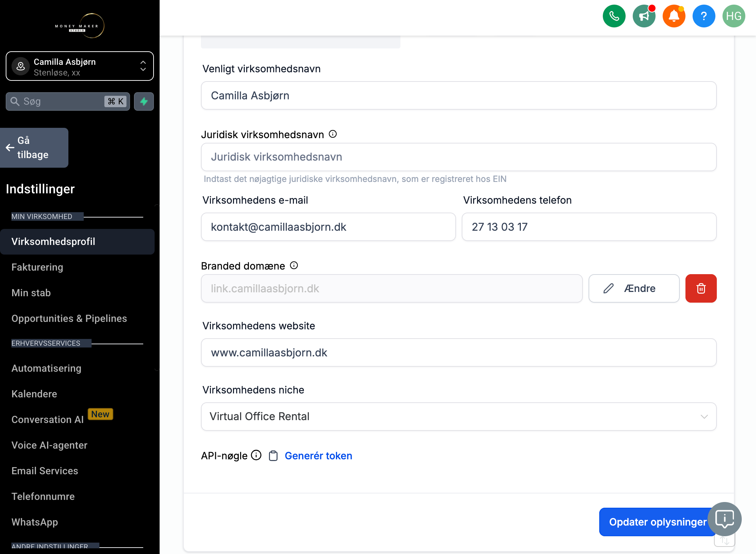Open the chat feedback bubble icon
The image size is (756, 554).
pos(724,519)
